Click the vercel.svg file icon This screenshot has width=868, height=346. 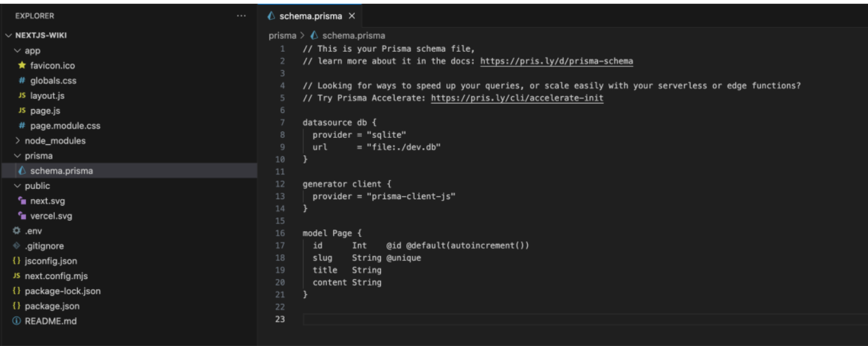[22, 216]
